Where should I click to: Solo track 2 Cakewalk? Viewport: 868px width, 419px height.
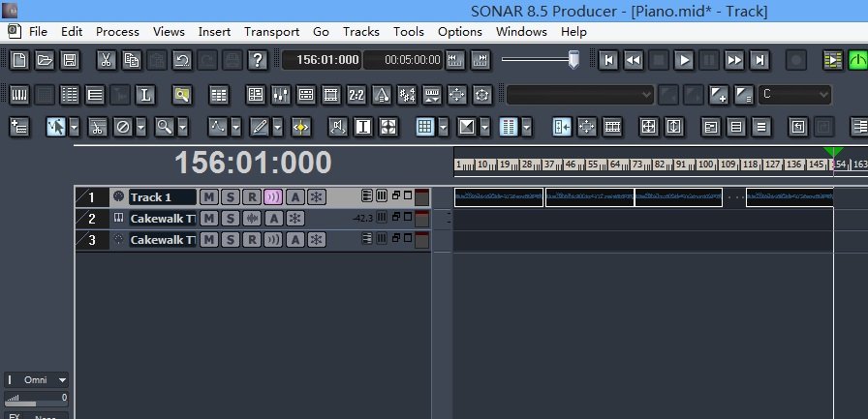pyautogui.click(x=230, y=219)
